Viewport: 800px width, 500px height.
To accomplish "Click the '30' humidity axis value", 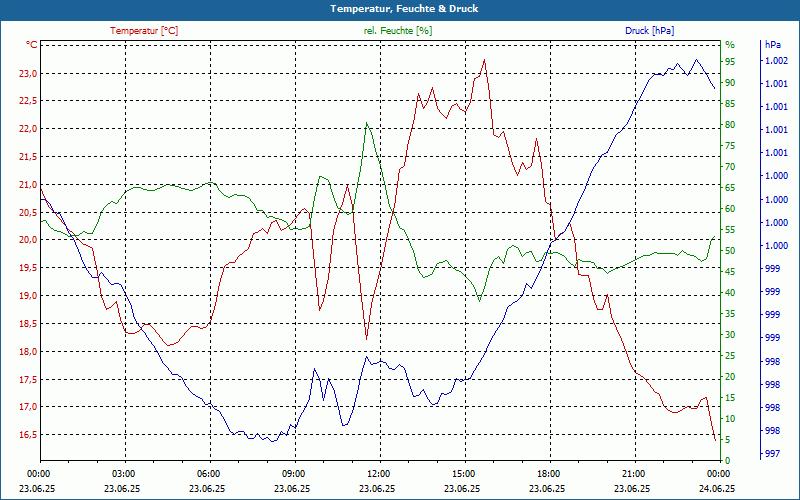I will (x=730, y=335).
